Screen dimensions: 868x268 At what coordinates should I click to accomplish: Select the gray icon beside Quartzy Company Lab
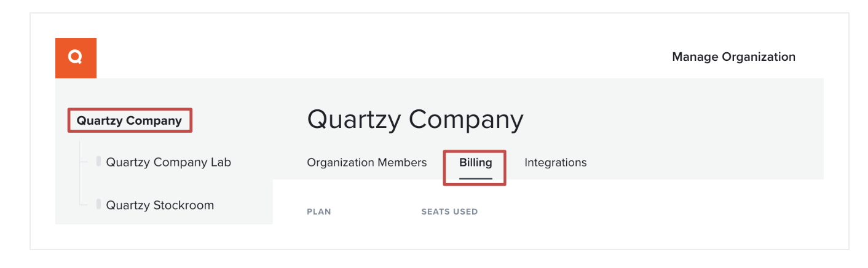click(98, 162)
